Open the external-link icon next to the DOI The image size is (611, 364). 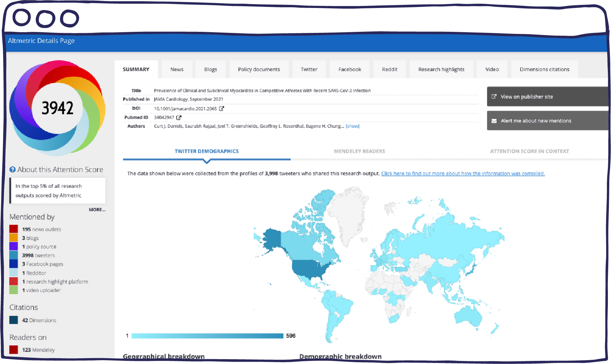pos(221,108)
